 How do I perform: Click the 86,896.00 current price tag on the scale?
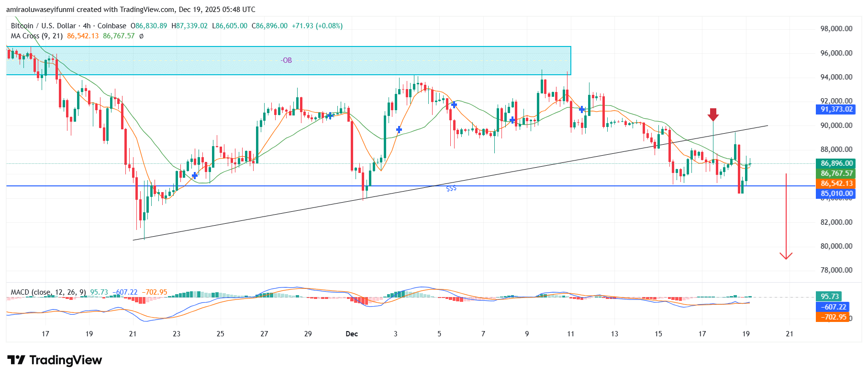tap(835, 163)
